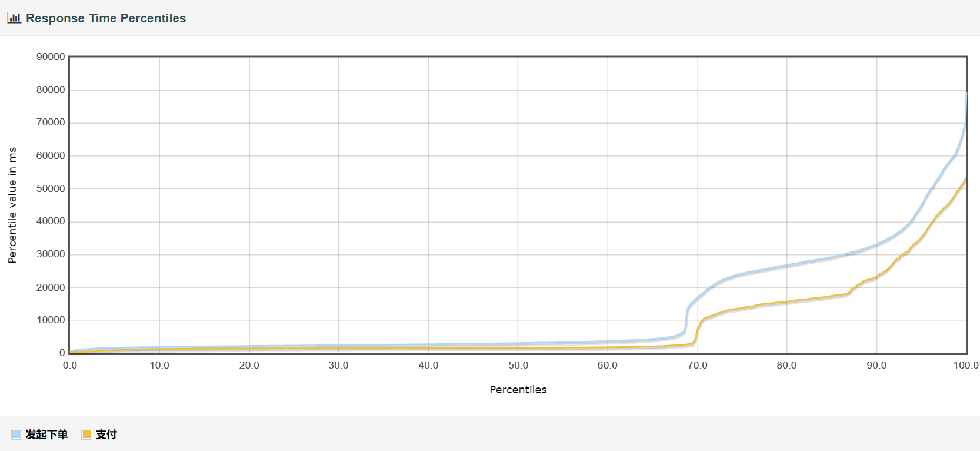The height and width of the screenshot is (451, 980).
Task: Click the Percentile value in ms axis title
Action: [12, 205]
